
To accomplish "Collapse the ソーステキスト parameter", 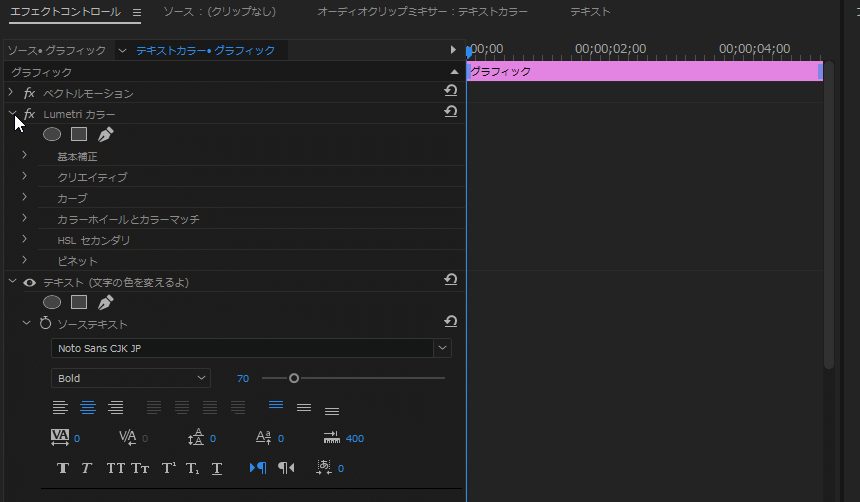I will 26,323.
